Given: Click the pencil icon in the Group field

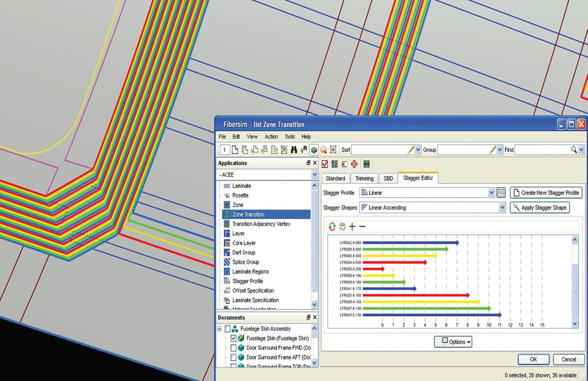Looking at the screenshot, I should click(x=492, y=150).
